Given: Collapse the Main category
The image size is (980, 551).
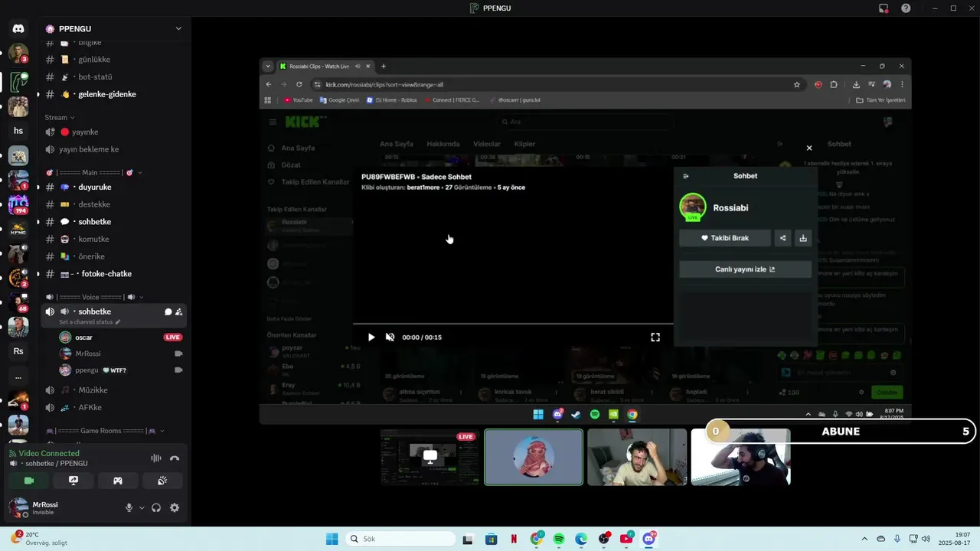Looking at the screenshot, I should pyautogui.click(x=93, y=172).
